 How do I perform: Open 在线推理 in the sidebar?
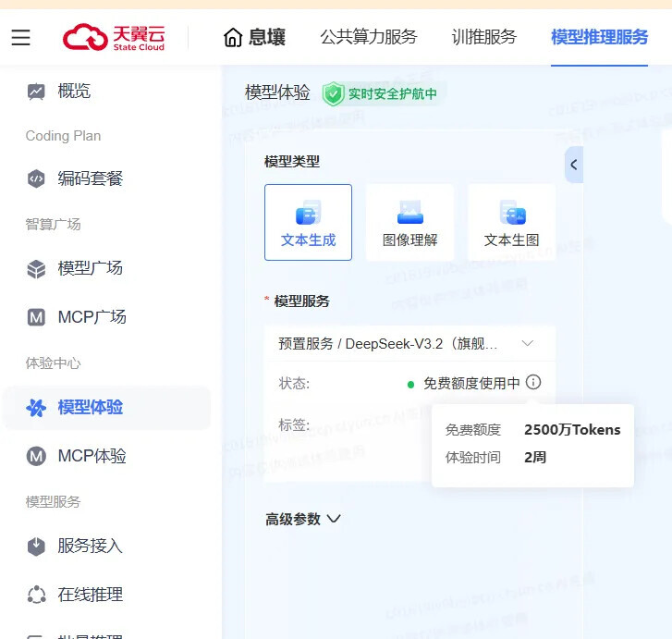click(90, 595)
